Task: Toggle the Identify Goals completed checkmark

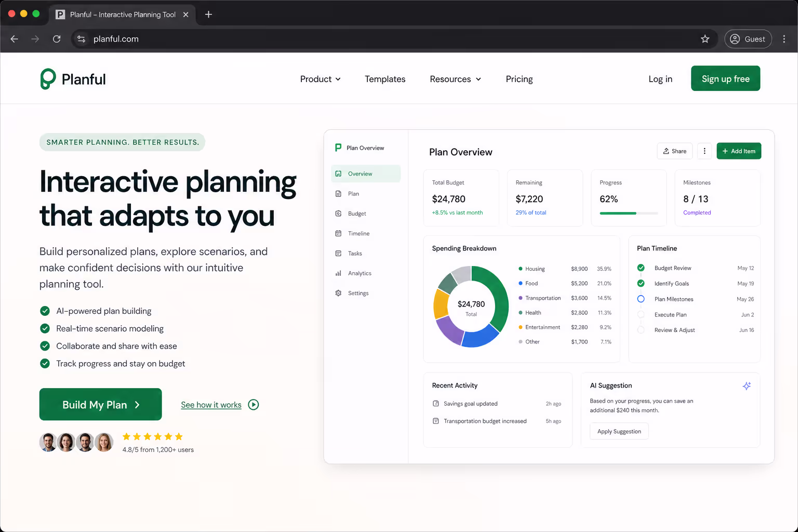Action: (x=641, y=284)
